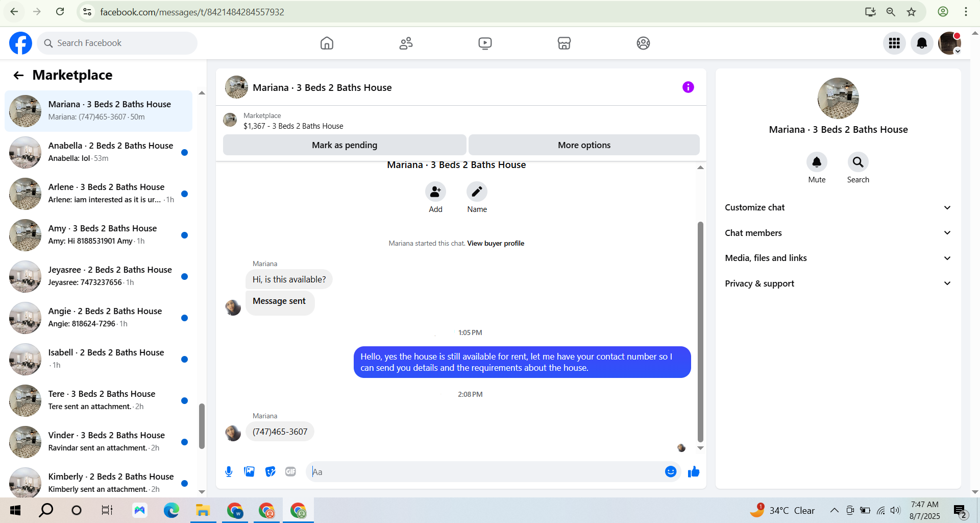Screen dimensions: 980x523
Task: Click Mark as pending button
Action: pos(345,145)
